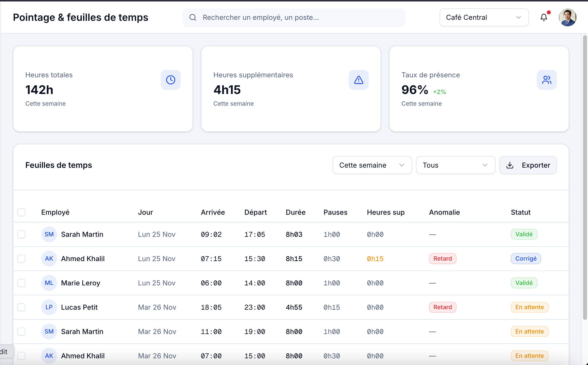The height and width of the screenshot is (365, 588).
Task: Click the SM avatar for Sarah Martin Lun 25 Nov
Action: click(49, 234)
